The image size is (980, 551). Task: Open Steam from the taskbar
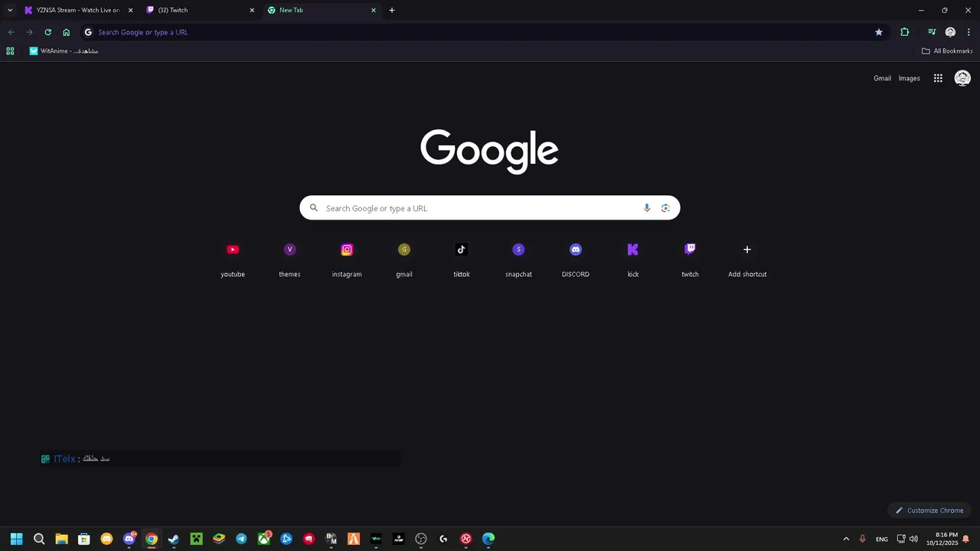point(174,539)
